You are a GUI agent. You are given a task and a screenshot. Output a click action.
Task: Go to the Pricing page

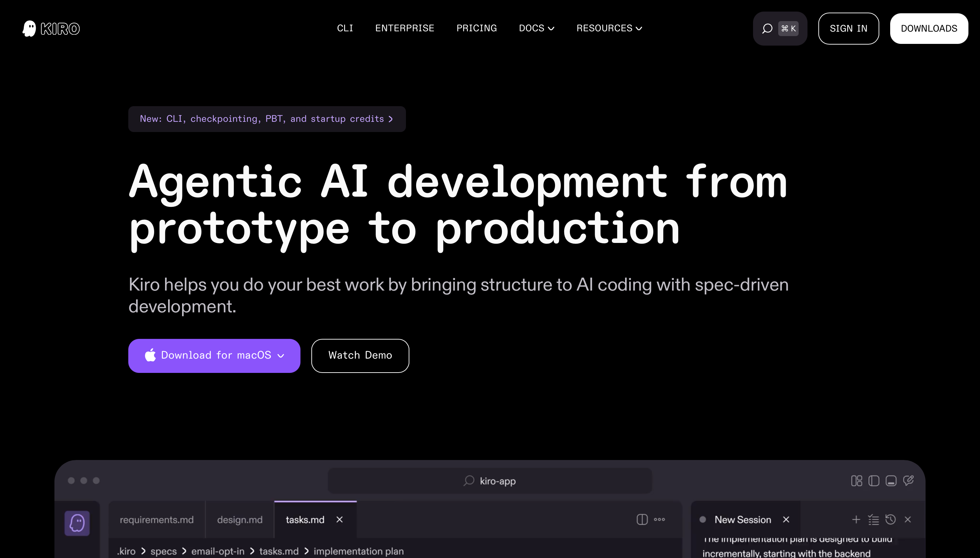(x=476, y=28)
